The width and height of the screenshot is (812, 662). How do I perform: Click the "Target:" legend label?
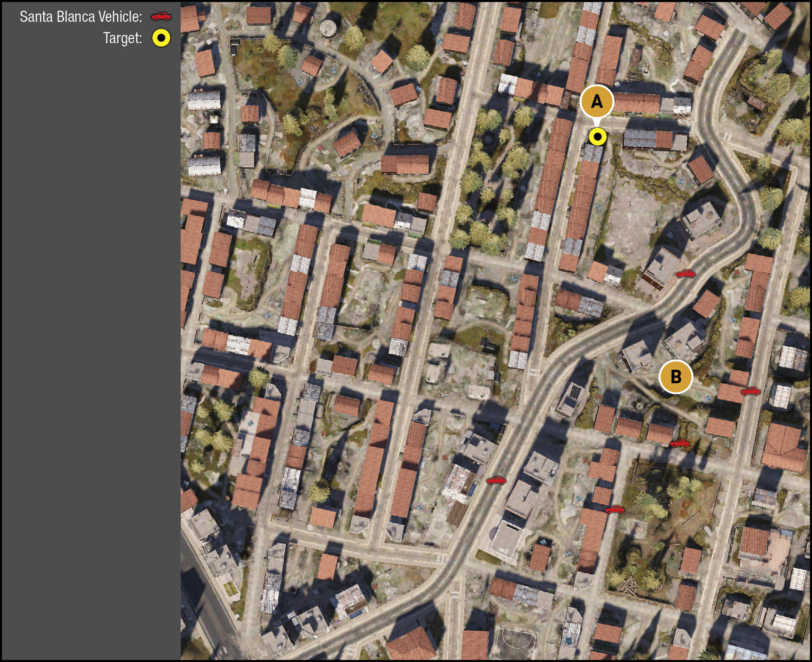point(123,38)
